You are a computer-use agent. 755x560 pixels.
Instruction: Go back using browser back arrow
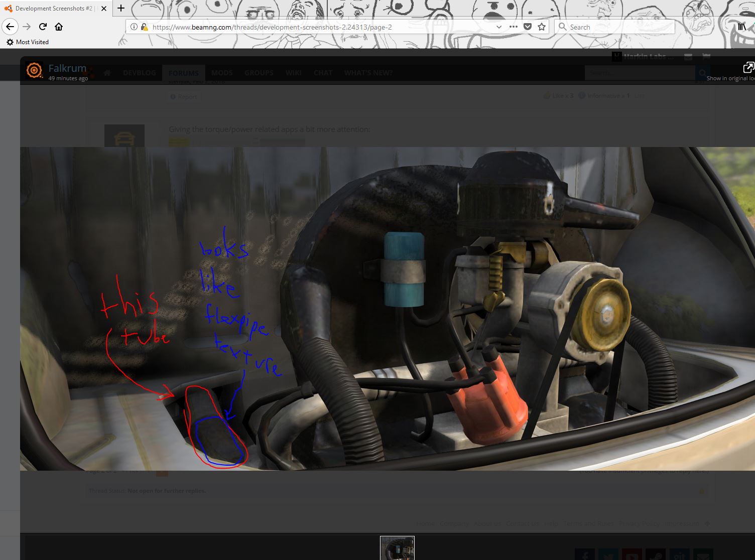10,27
